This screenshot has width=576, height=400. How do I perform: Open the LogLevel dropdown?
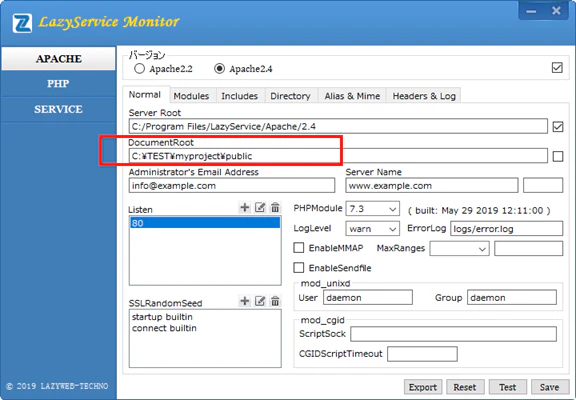click(372, 229)
